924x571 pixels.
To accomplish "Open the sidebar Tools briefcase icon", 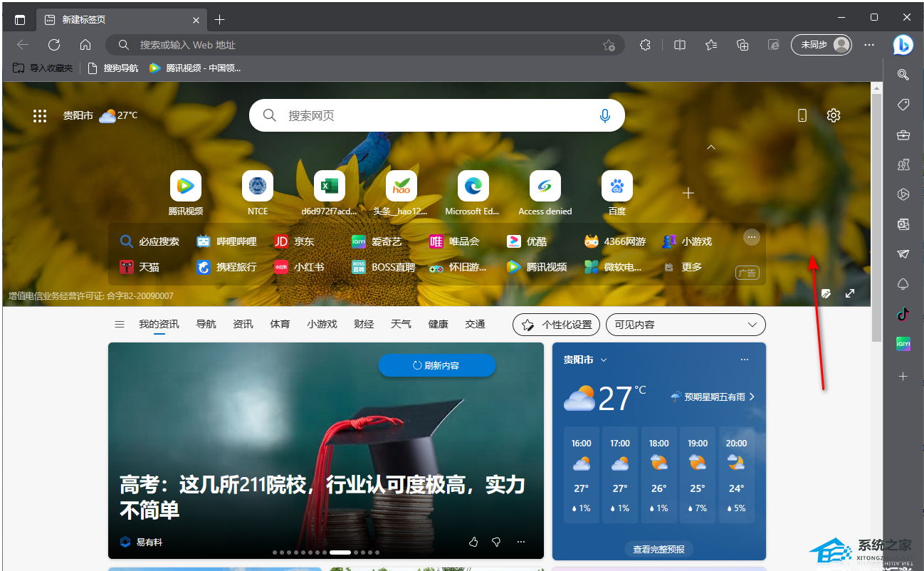I will pos(903,135).
